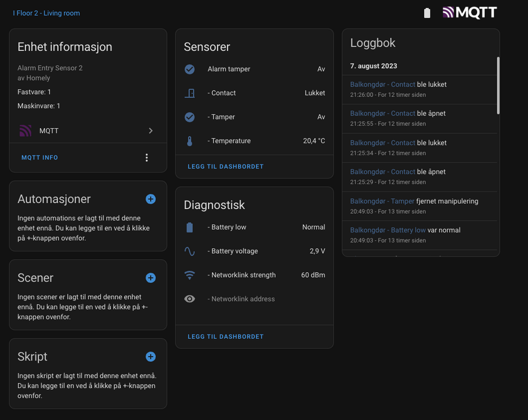Click the MQTT logo at top right

tap(470, 12)
